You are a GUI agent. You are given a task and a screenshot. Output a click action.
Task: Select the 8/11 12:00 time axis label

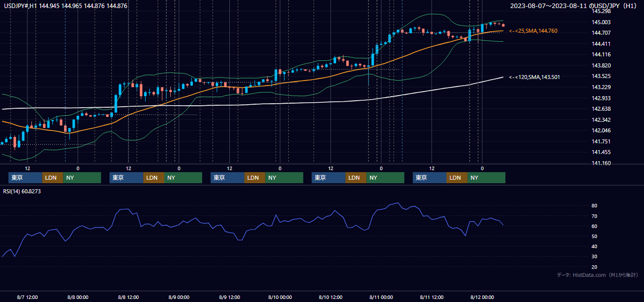point(431,297)
